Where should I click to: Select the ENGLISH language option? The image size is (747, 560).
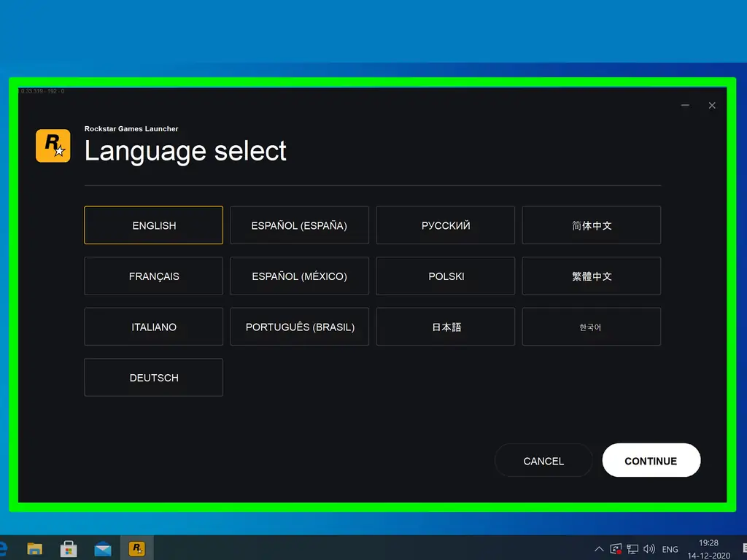coord(153,225)
